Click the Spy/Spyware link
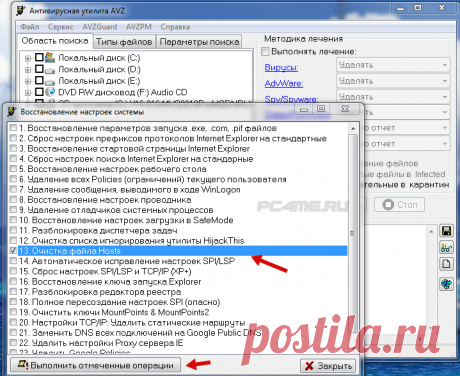 pyautogui.click(x=291, y=99)
